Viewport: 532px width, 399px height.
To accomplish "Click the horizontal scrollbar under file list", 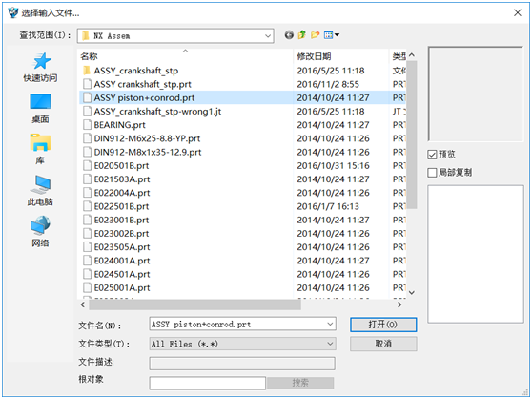I will tap(194, 304).
